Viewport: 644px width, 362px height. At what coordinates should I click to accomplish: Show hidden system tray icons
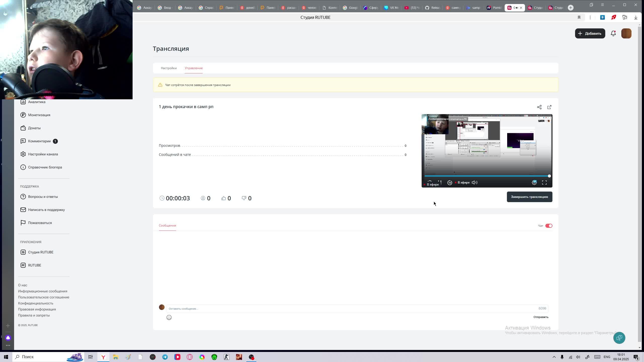pos(554,357)
